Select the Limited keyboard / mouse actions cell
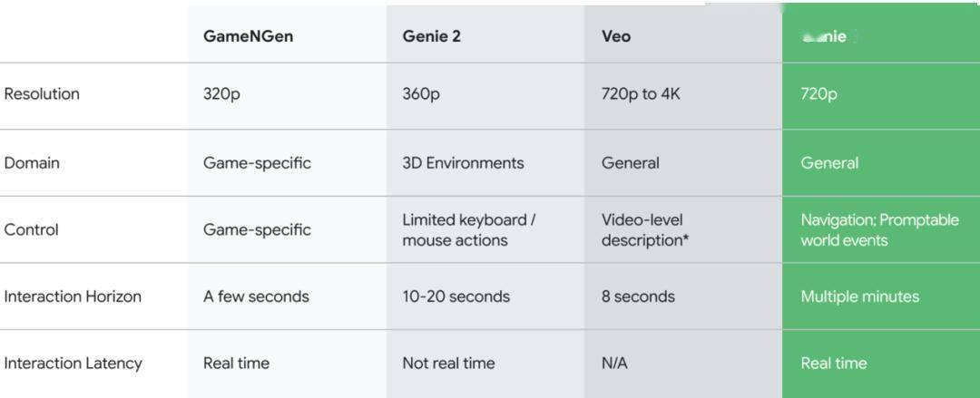 pyautogui.click(x=468, y=229)
